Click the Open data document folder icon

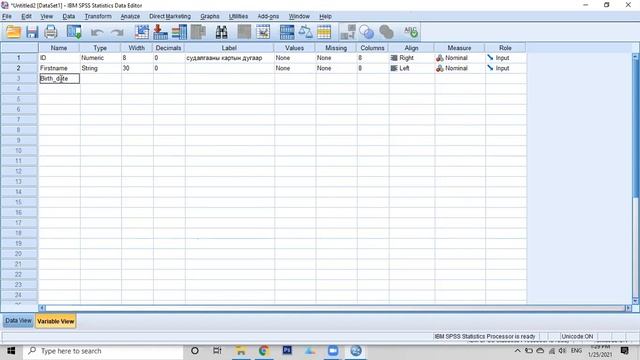[13, 32]
